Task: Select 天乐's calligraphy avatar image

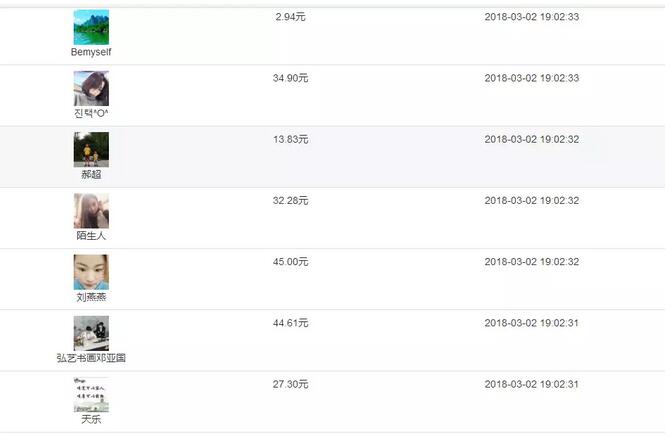Action: [91, 395]
